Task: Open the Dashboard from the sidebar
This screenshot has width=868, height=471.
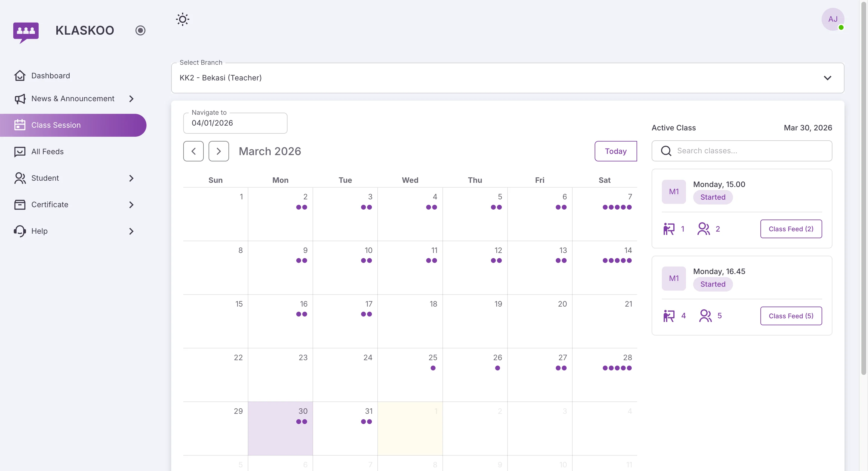Action: 50,75
